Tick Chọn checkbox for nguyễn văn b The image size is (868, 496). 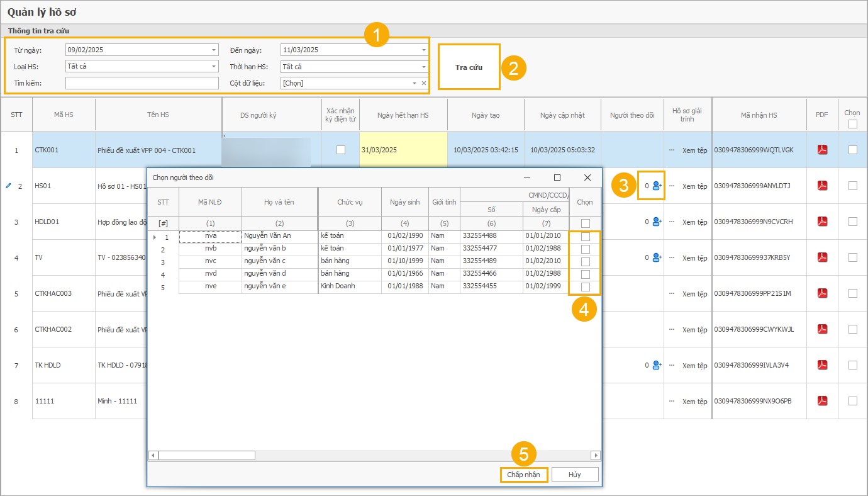pyautogui.click(x=585, y=249)
